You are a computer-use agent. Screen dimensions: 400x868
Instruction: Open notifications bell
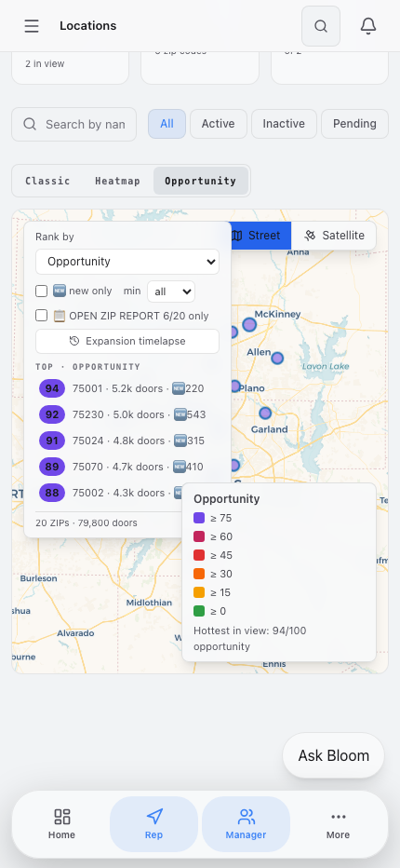click(368, 26)
